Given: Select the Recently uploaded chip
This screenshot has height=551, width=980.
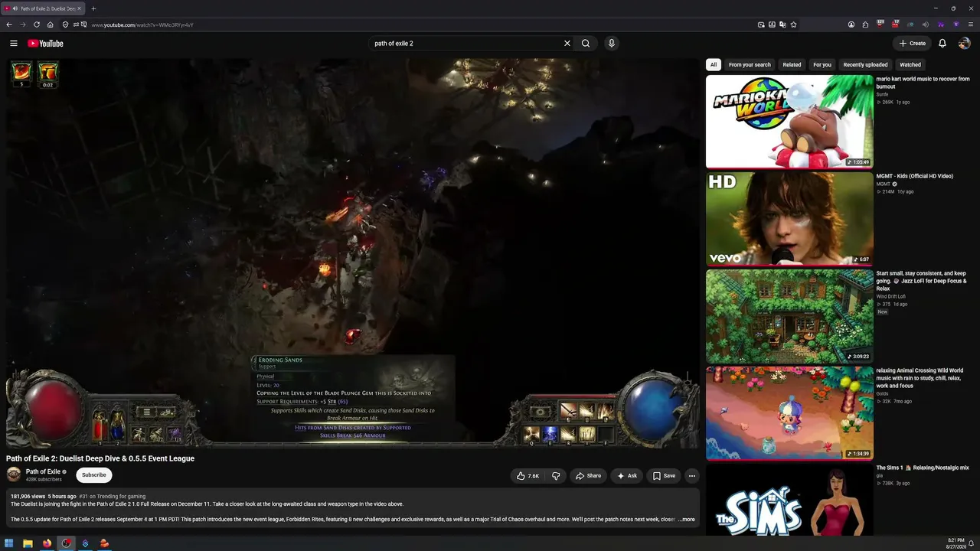Looking at the screenshot, I should point(865,65).
